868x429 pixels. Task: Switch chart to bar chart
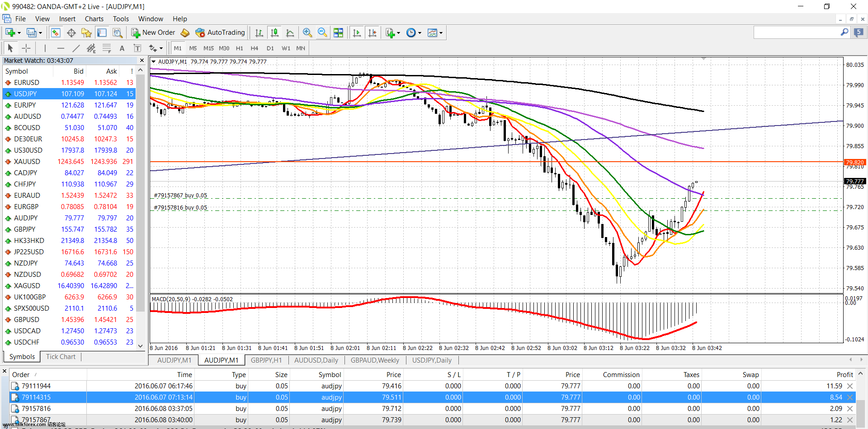coord(259,33)
